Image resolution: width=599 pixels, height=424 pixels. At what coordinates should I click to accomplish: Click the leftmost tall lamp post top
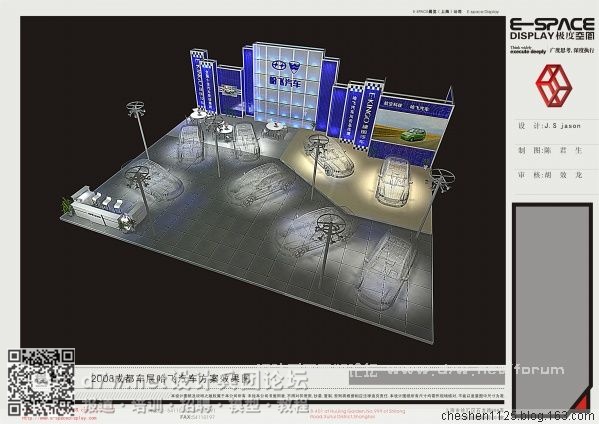(136, 108)
